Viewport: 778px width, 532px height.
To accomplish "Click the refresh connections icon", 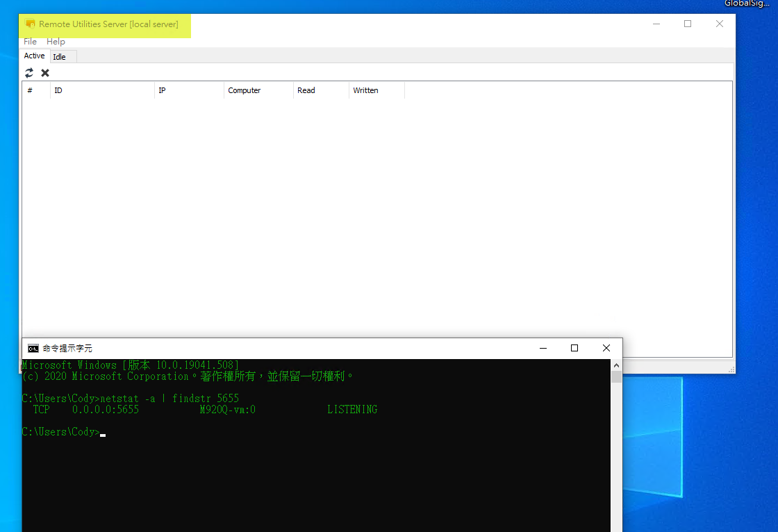I will tap(29, 73).
